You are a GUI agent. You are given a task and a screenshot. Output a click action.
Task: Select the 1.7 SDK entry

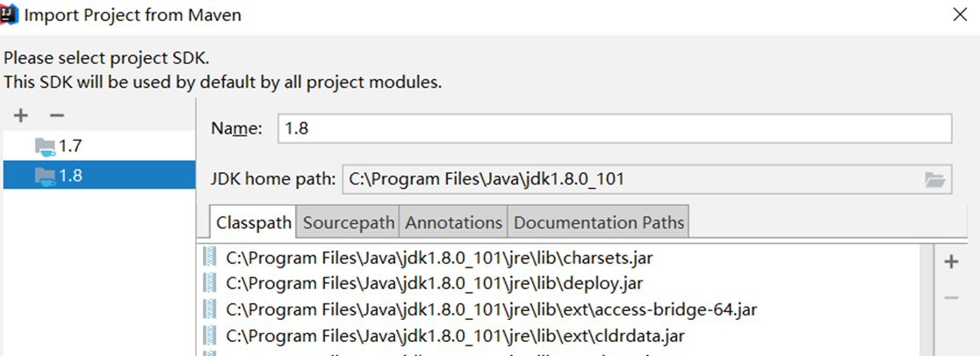[x=70, y=146]
